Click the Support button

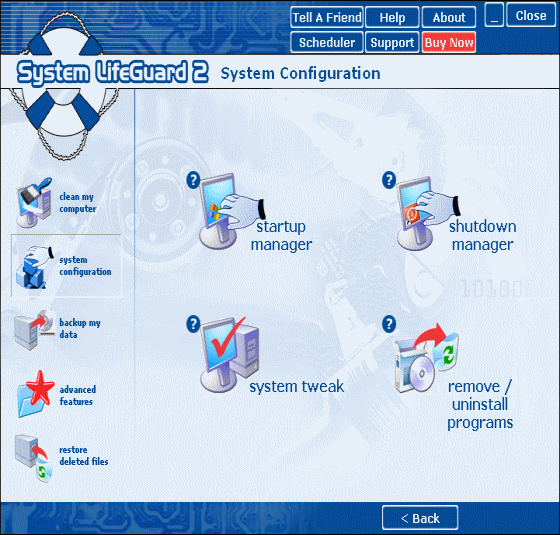(392, 42)
